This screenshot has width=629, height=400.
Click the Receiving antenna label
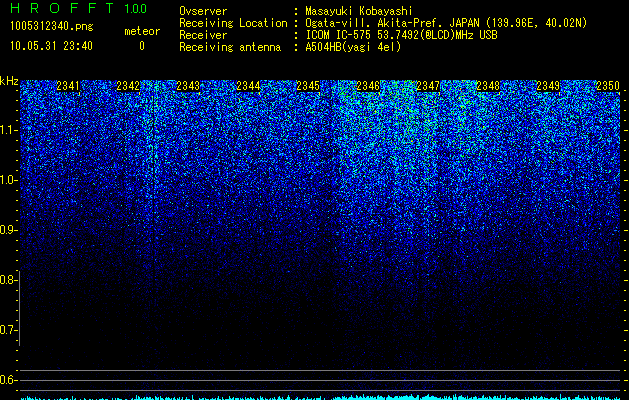[x=230, y=47]
